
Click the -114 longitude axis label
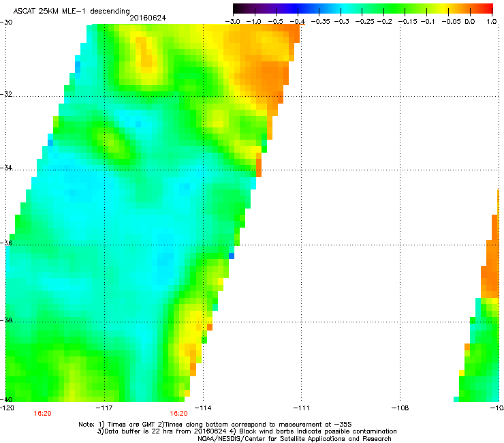coord(203,408)
